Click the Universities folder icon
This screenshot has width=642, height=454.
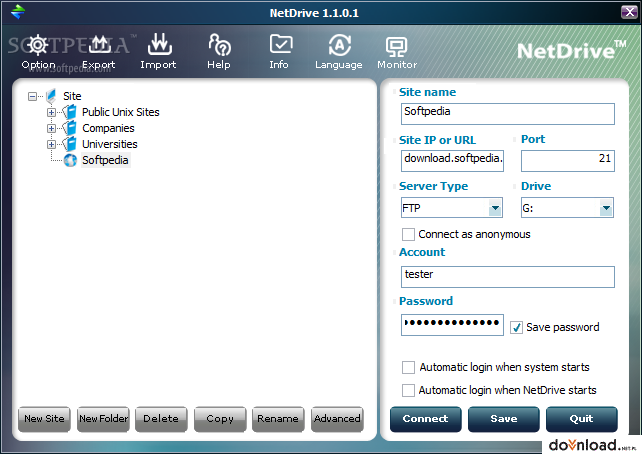coord(70,144)
